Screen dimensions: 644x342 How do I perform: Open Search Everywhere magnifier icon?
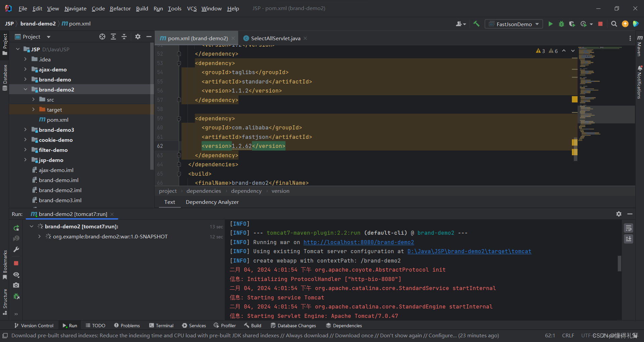pyautogui.click(x=614, y=24)
